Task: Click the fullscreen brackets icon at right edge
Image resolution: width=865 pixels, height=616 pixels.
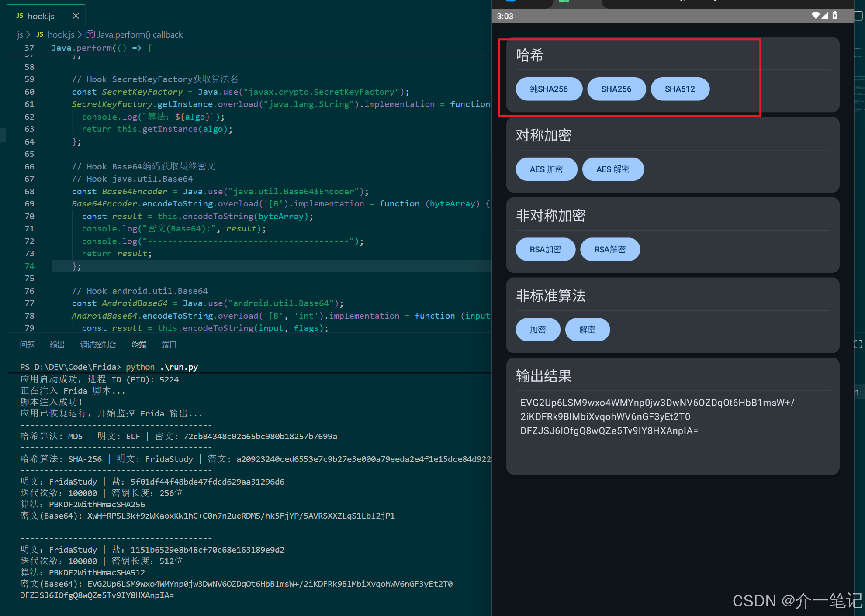Action: 858,344
